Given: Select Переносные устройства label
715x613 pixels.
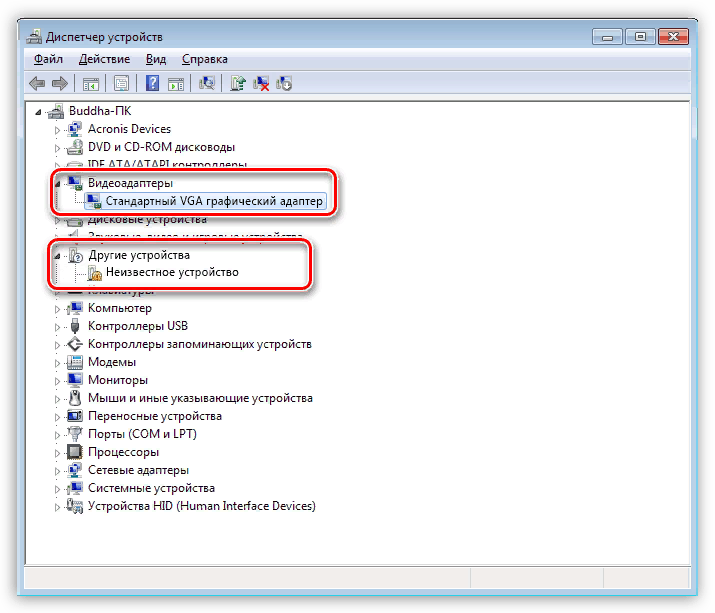Looking at the screenshot, I should [155, 416].
